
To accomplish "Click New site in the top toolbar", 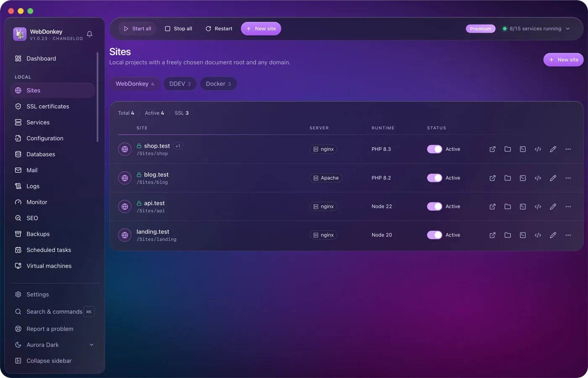I will click(x=261, y=29).
